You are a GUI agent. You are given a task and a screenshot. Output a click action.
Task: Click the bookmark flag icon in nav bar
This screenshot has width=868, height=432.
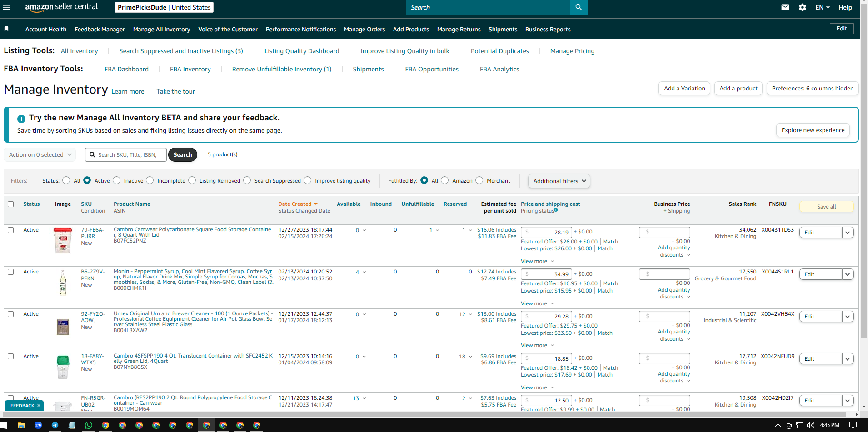tap(6, 29)
